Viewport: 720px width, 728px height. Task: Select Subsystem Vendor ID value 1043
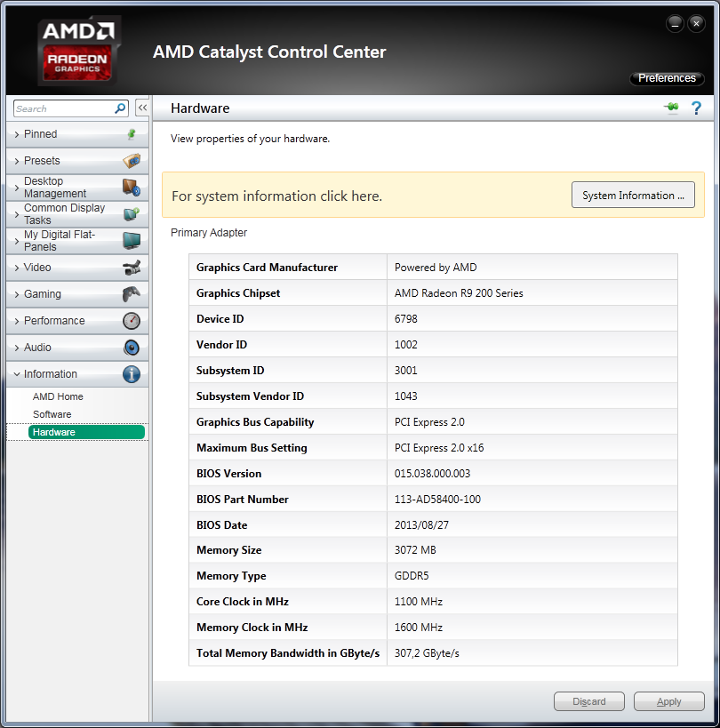pyautogui.click(x=405, y=396)
